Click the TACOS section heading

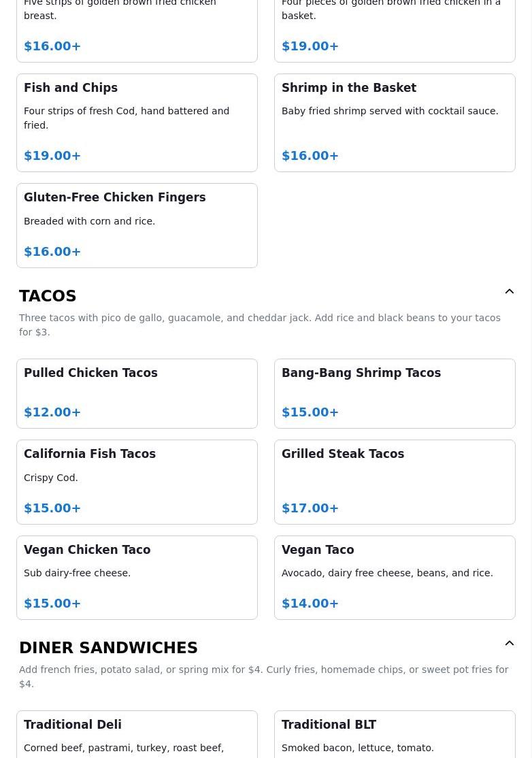point(48,296)
